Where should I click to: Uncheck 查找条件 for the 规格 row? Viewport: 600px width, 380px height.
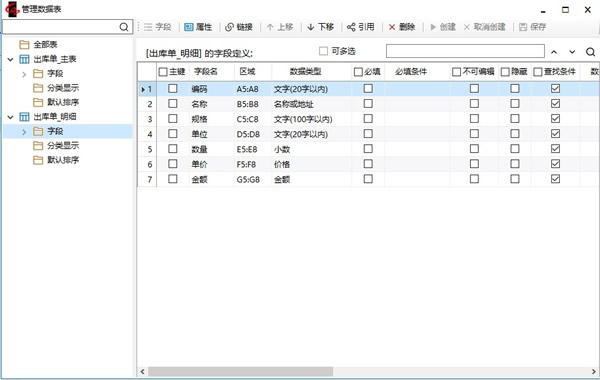(x=555, y=119)
